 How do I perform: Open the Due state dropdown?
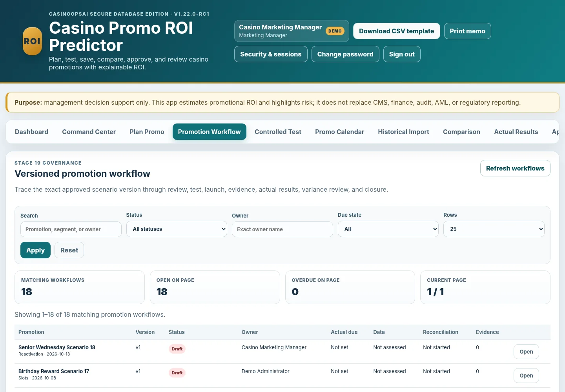pos(388,229)
